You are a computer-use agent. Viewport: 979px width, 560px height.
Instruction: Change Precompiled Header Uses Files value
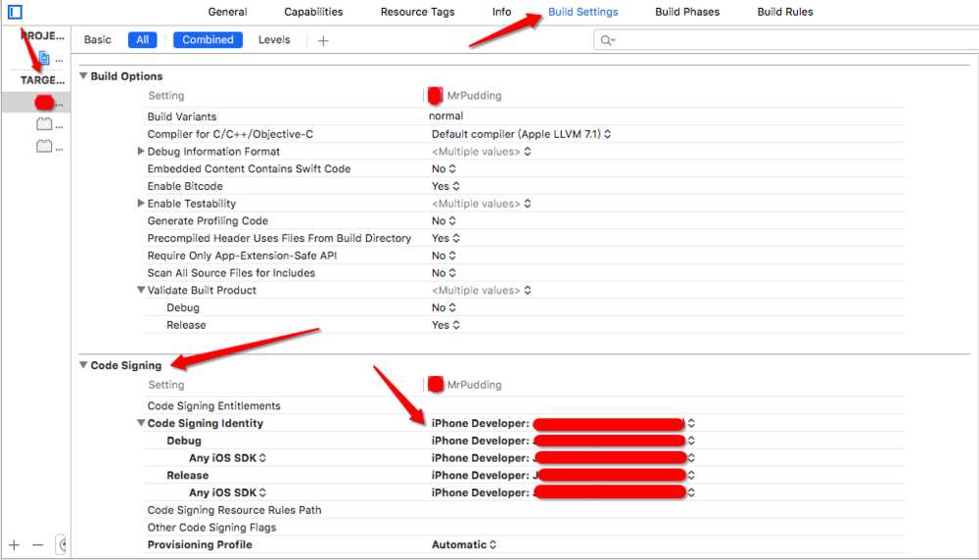[445, 238]
